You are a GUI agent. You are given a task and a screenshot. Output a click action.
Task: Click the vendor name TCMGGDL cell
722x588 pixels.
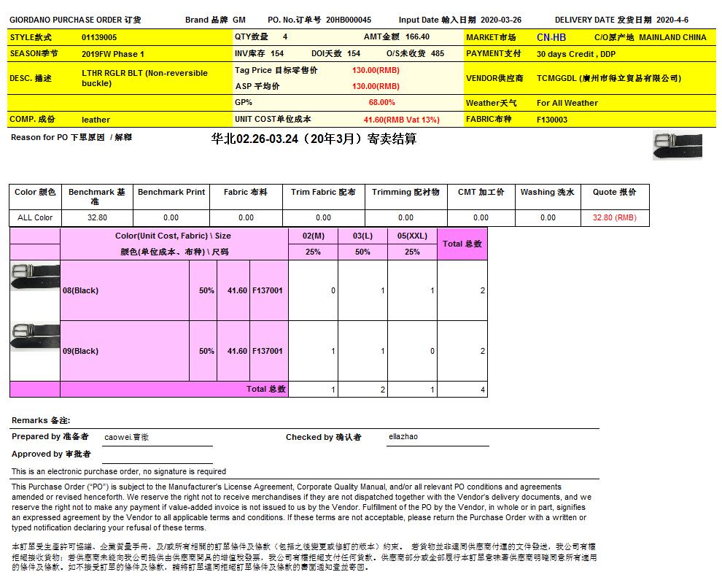pos(608,78)
